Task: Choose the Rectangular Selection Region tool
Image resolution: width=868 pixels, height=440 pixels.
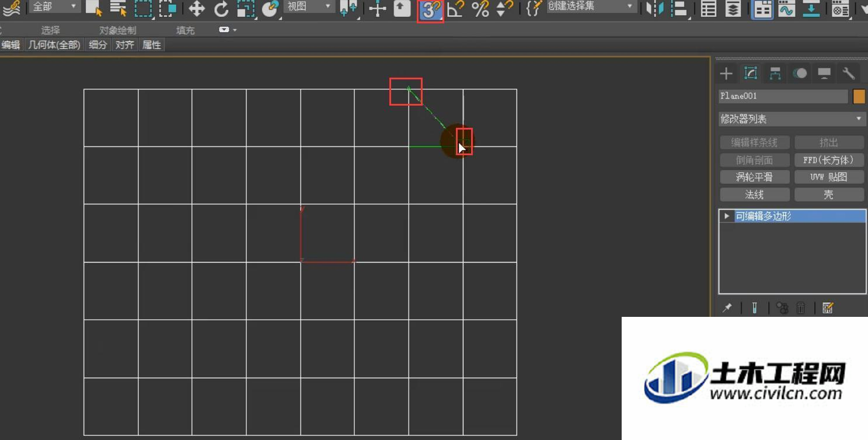Action: pos(144,8)
